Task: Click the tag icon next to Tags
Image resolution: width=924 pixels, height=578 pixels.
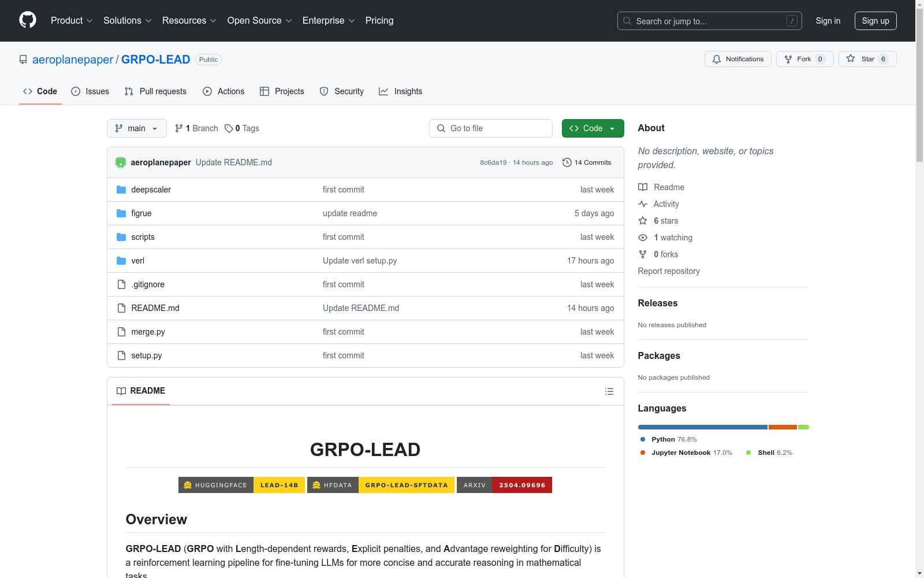Action: click(229, 128)
